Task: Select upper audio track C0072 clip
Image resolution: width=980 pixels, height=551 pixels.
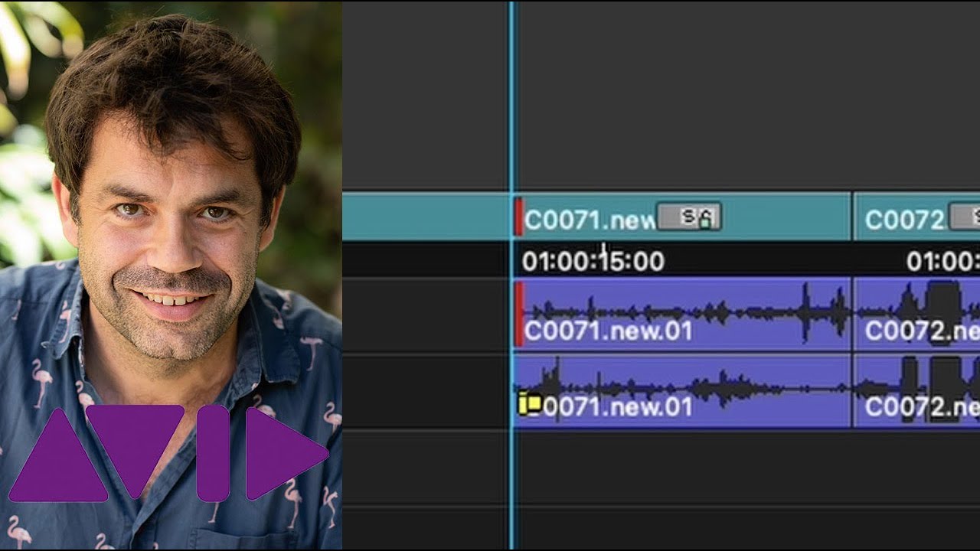Action: tap(917, 315)
